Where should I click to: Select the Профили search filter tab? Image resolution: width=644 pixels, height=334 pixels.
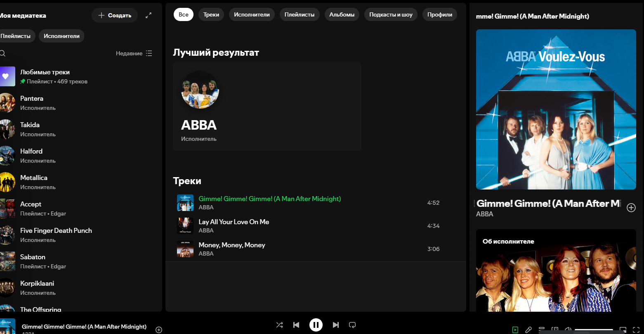[440, 14]
